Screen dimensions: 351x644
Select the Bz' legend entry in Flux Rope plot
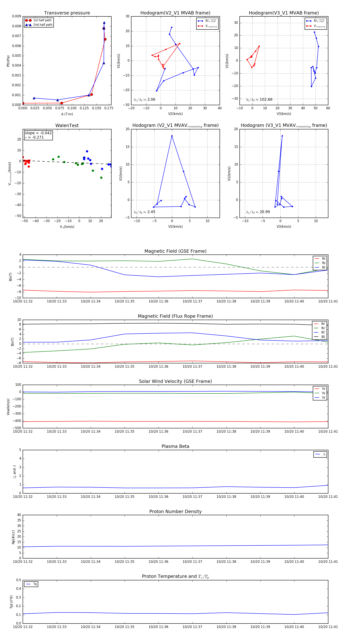pyautogui.click(x=320, y=332)
